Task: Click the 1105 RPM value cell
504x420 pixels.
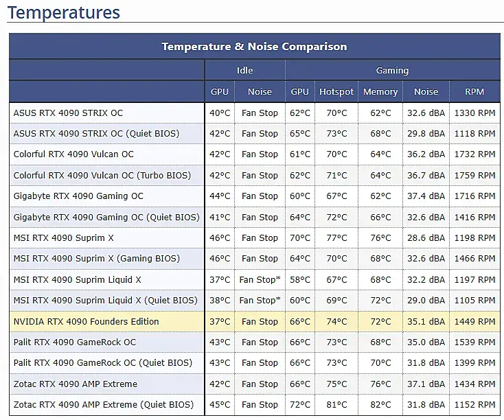Action: (x=474, y=300)
